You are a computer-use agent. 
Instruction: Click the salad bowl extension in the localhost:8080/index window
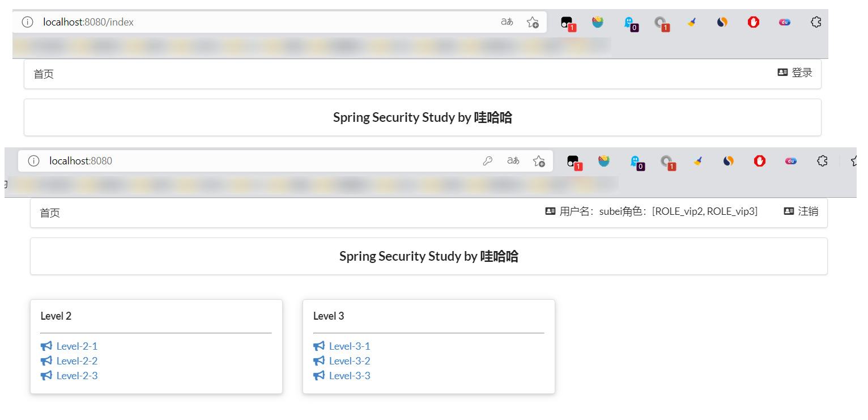[x=598, y=23]
